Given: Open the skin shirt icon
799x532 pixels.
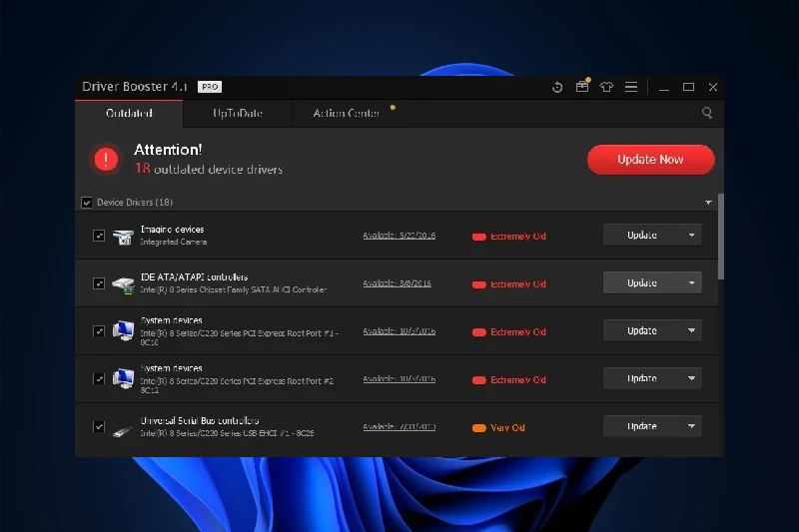Looking at the screenshot, I should click(x=606, y=87).
